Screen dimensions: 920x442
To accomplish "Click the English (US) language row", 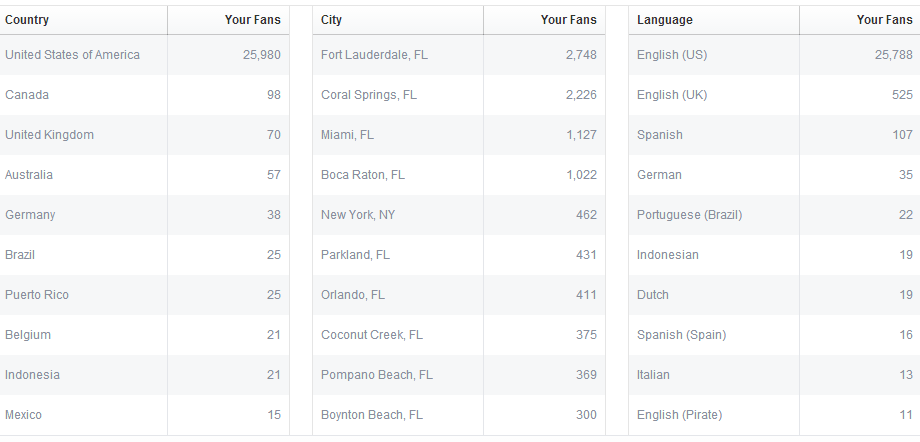I will 672,55.
